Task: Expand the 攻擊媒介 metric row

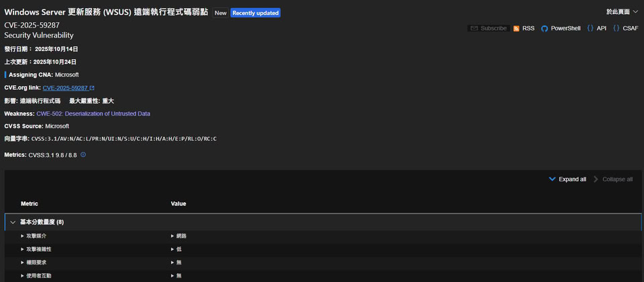Action: tap(23, 236)
